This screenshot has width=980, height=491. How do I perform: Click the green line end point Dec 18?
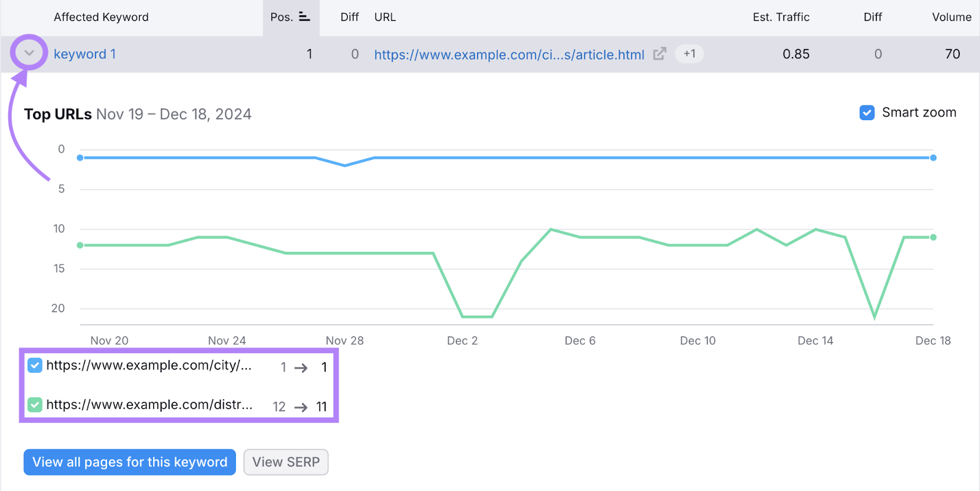tap(933, 237)
